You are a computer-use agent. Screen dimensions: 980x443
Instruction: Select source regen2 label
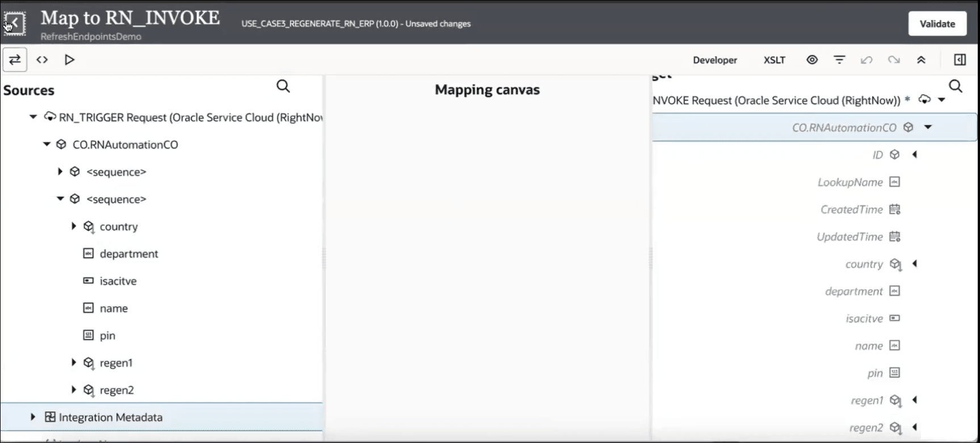[117, 390]
